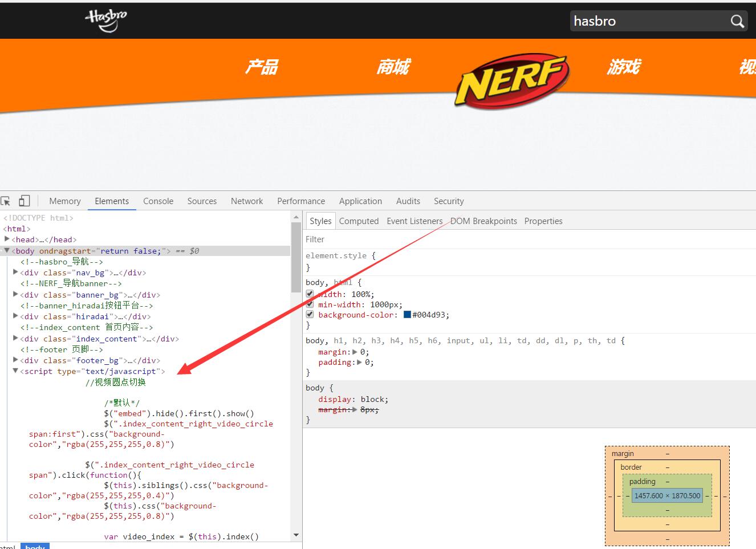Viewport: 756px width, 549px height.
Task: Expand the padding shorthand triangle
Action: (x=360, y=362)
